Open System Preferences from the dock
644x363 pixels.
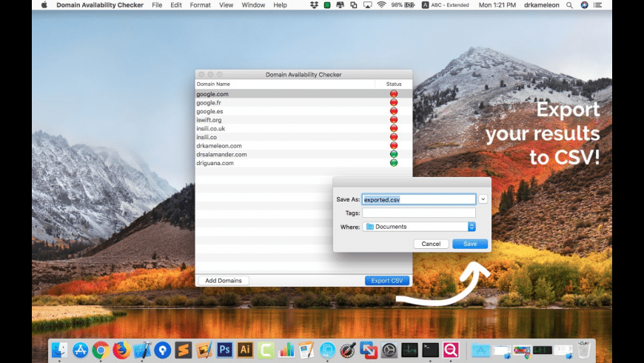tap(389, 350)
